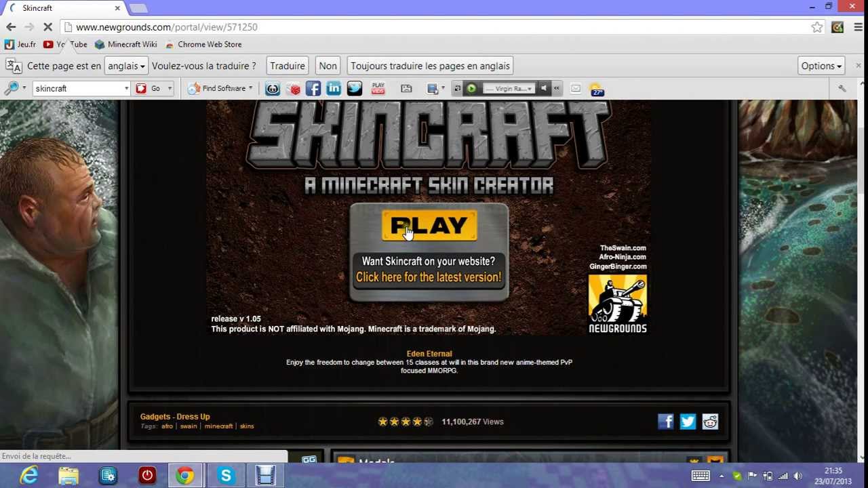The width and height of the screenshot is (868, 488).
Task: Open the YouTube bookmark
Action: pos(65,44)
